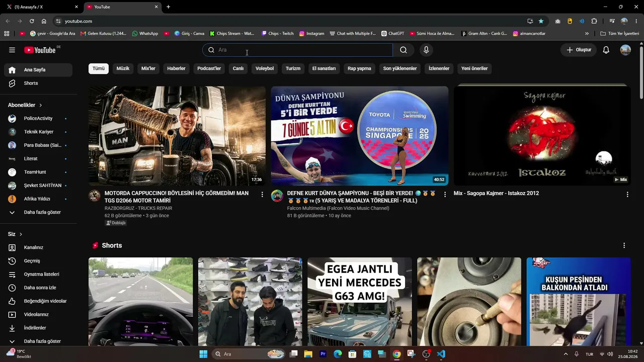Open the ChatGPT bookmark
The width and height of the screenshot is (644, 362).
point(392,34)
